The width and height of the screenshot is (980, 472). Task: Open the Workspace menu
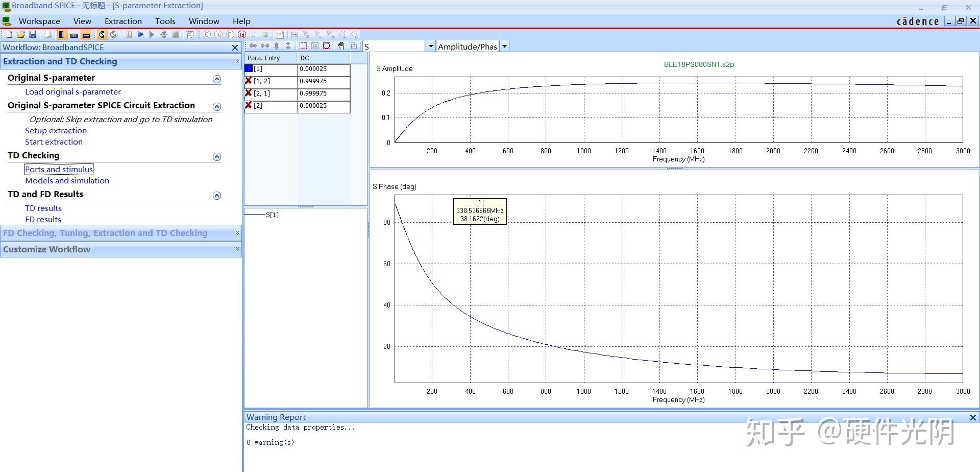coord(39,21)
